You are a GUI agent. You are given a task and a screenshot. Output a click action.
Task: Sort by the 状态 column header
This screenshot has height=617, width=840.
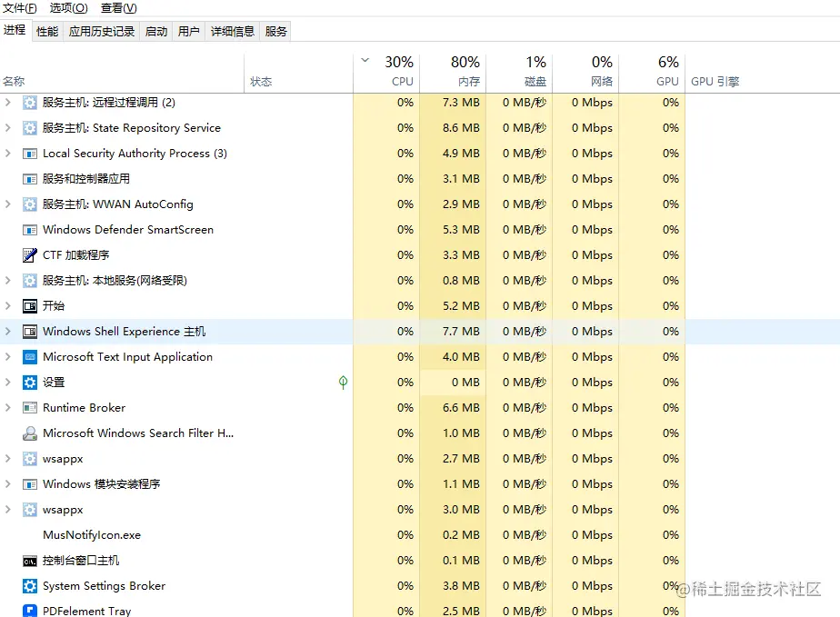(299, 74)
